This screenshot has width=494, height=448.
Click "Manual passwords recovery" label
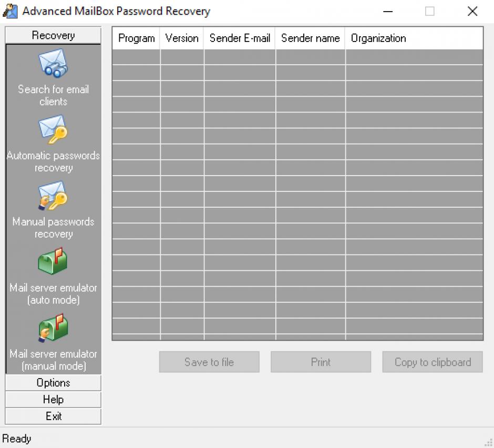(53, 228)
